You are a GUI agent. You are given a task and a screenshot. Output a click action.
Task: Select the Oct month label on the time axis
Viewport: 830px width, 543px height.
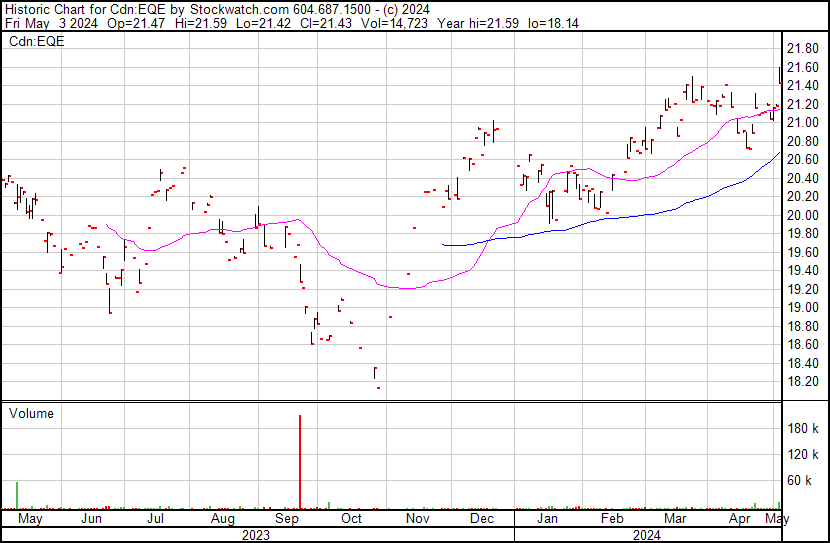351,520
